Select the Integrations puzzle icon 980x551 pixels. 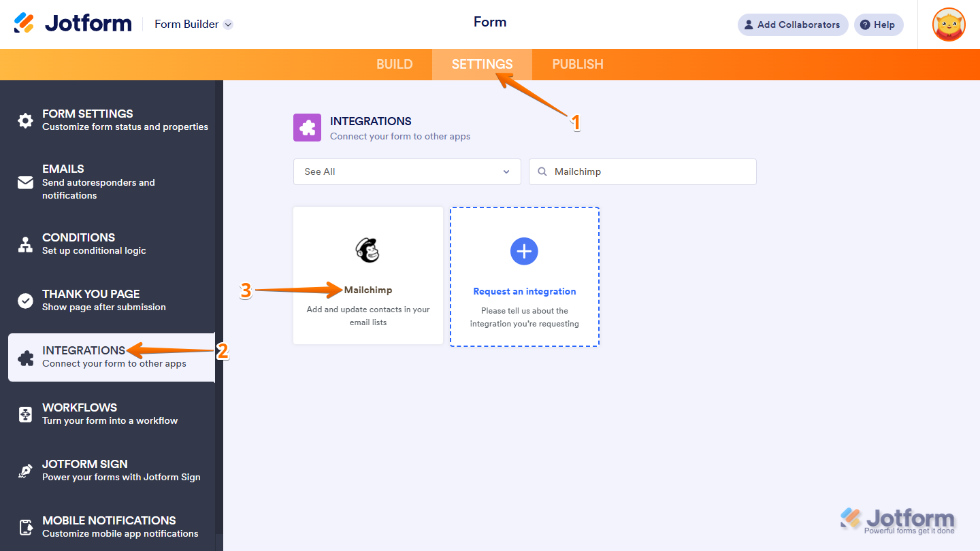(25, 357)
